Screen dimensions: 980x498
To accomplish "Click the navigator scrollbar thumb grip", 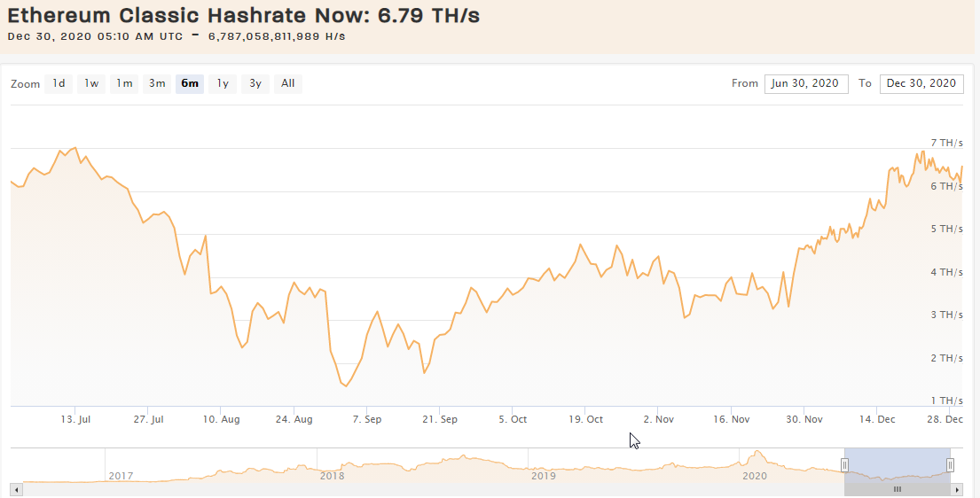I will 898,490.
